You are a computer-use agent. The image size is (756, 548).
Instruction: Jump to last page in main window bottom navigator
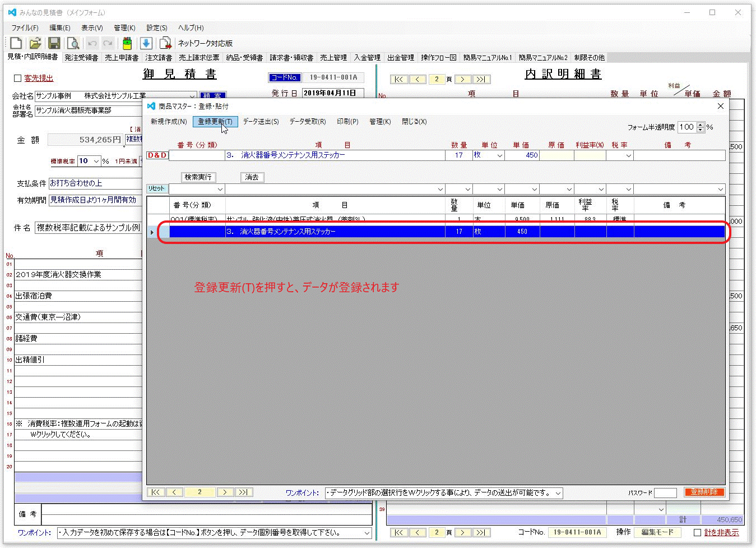481,532
